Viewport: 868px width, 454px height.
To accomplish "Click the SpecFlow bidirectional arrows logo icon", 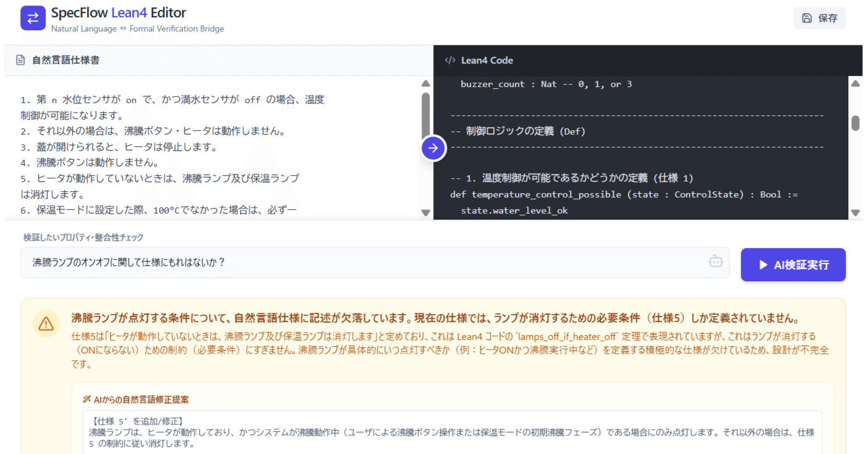I will click(x=33, y=18).
